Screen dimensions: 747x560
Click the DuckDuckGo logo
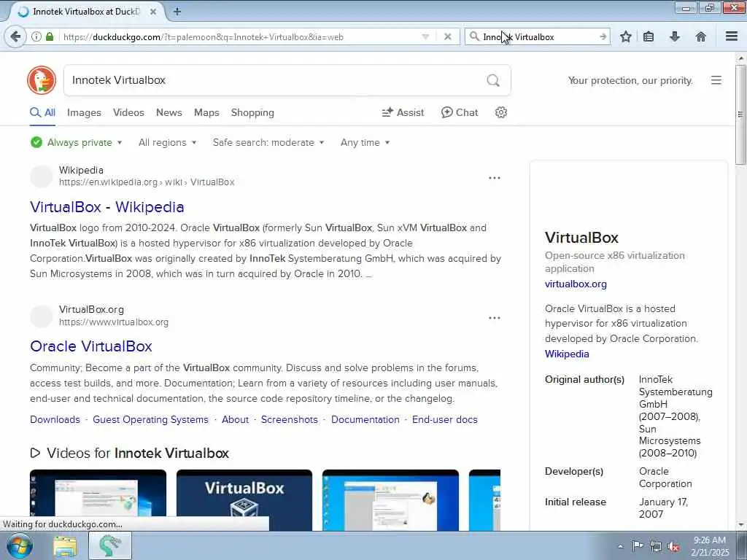[42, 80]
